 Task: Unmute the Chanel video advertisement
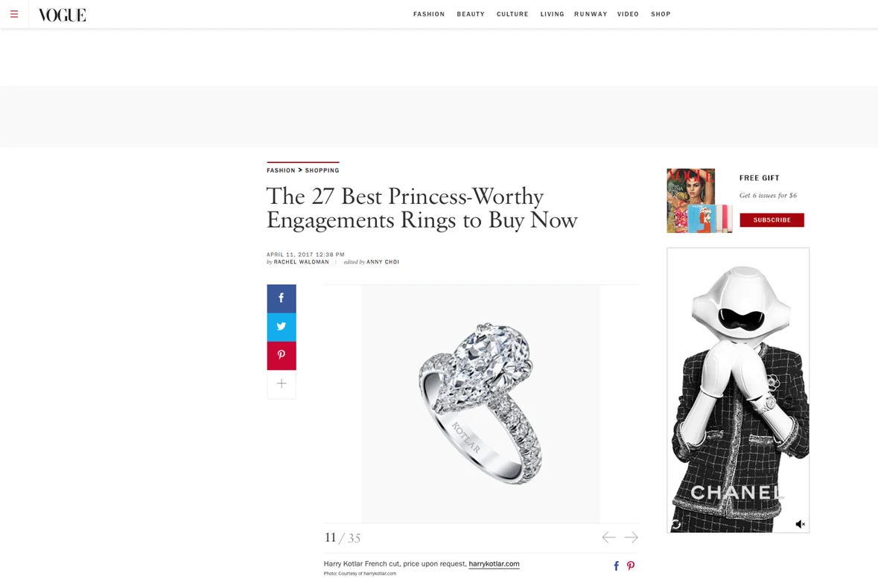pos(800,523)
